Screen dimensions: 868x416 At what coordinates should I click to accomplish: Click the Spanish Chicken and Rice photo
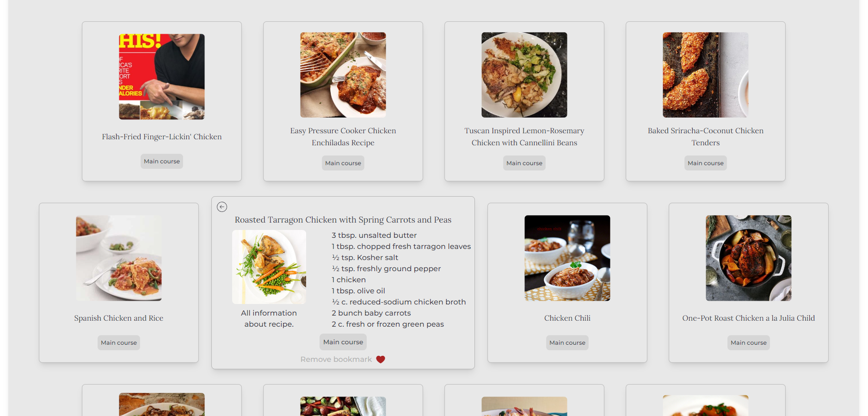click(119, 258)
